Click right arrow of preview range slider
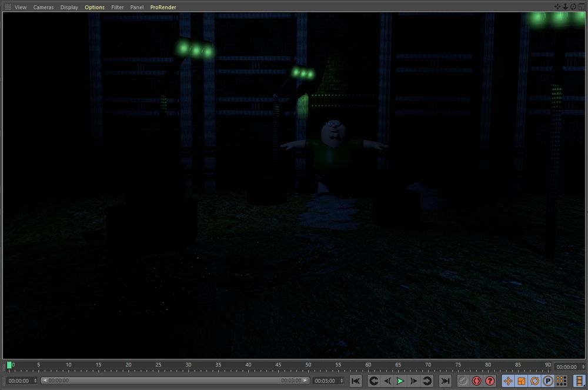The width and height of the screenshot is (588, 390). tap(305, 381)
